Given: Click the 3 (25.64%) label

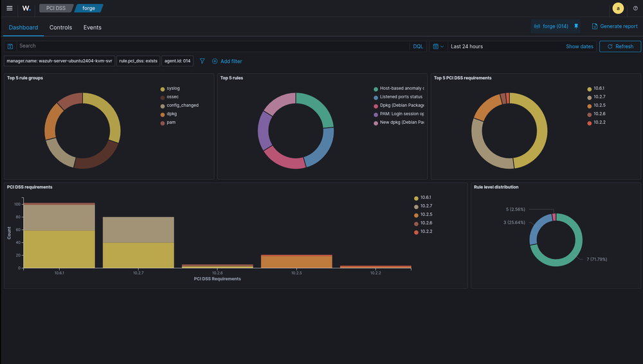Looking at the screenshot, I should [x=514, y=223].
